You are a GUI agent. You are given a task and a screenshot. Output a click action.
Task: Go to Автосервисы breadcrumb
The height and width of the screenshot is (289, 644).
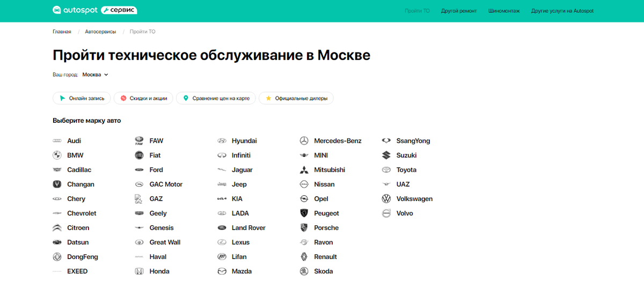click(100, 32)
